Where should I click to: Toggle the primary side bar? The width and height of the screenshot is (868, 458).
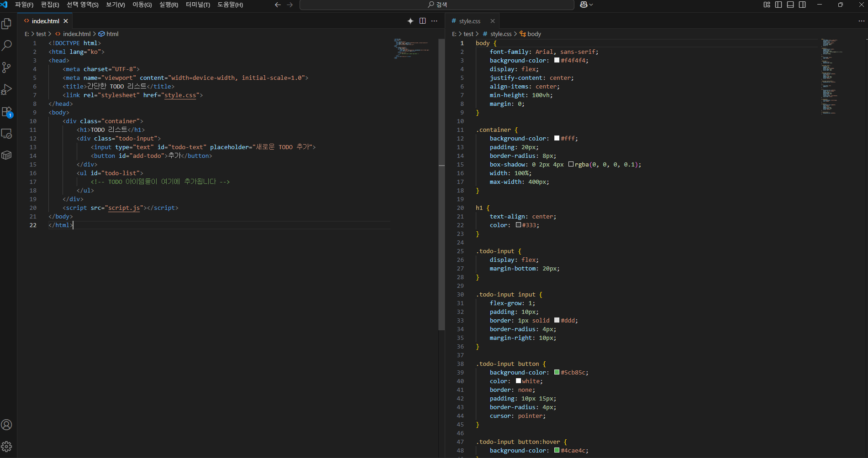(x=779, y=5)
